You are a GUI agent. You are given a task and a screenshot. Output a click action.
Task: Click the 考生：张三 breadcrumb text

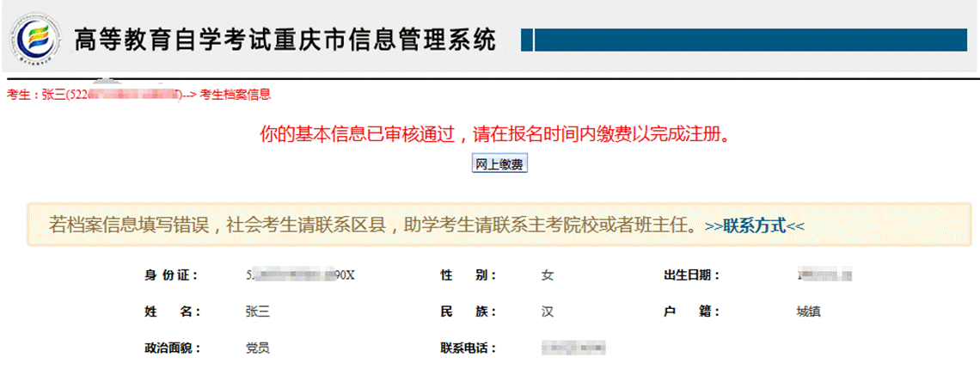pos(34,95)
